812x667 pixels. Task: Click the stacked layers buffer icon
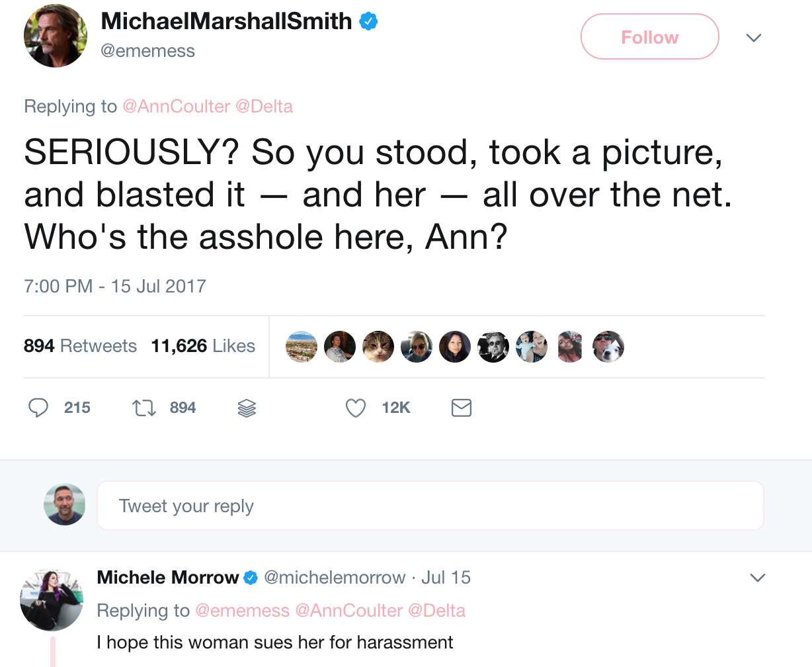[x=247, y=408]
